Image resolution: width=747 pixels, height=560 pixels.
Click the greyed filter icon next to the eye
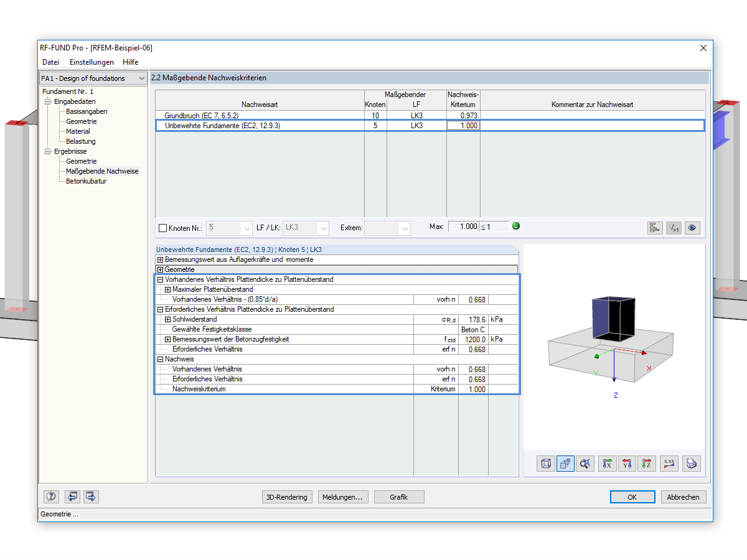click(673, 228)
